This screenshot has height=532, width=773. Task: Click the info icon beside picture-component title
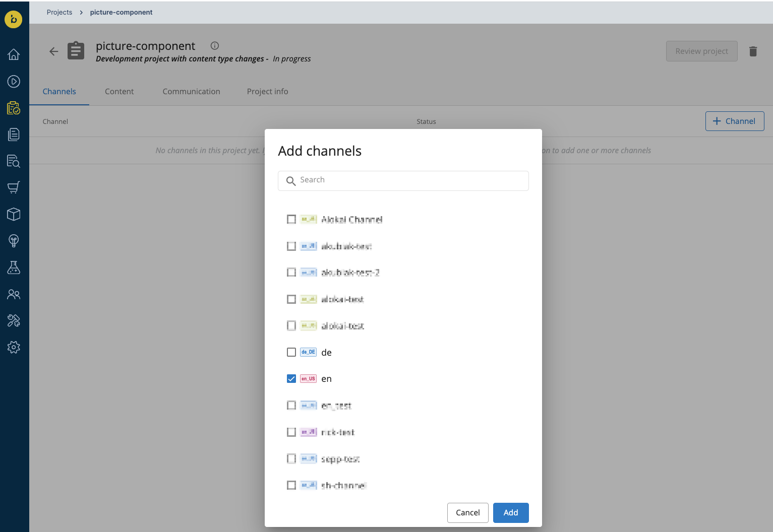[215, 45]
